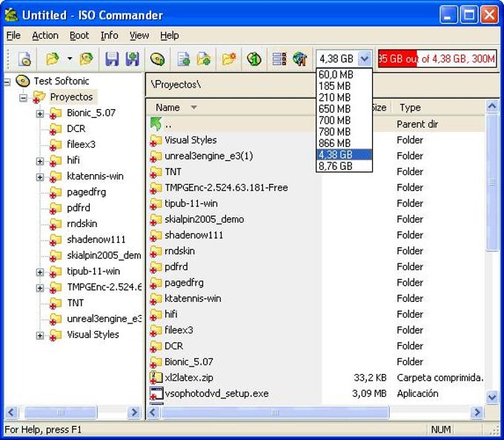Select unreal3engine_e3(1) folder in file list
Screen dimensions: 504x440
(208, 156)
